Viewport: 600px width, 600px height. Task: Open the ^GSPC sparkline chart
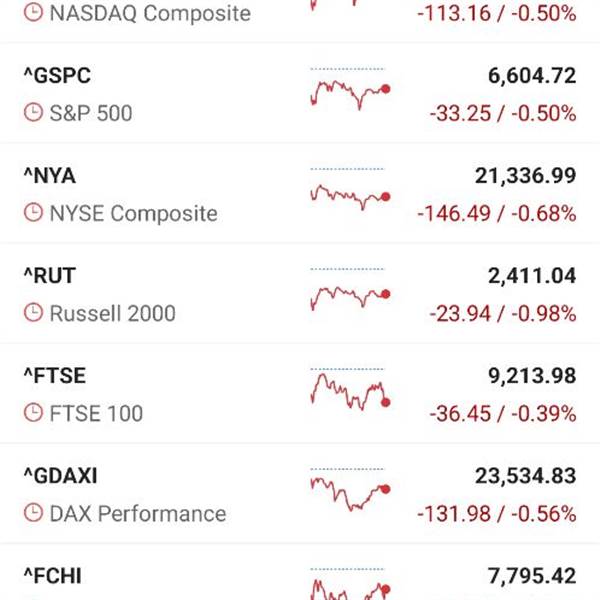[349, 91]
